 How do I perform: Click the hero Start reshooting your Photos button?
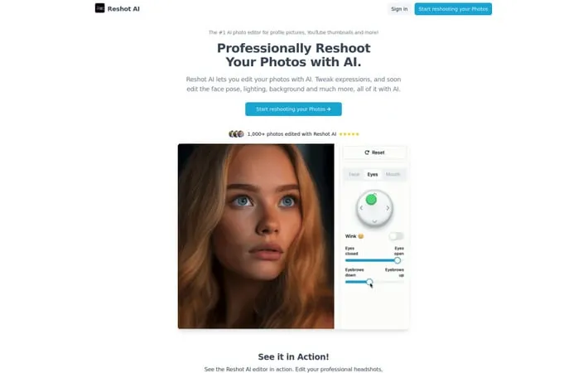[293, 109]
